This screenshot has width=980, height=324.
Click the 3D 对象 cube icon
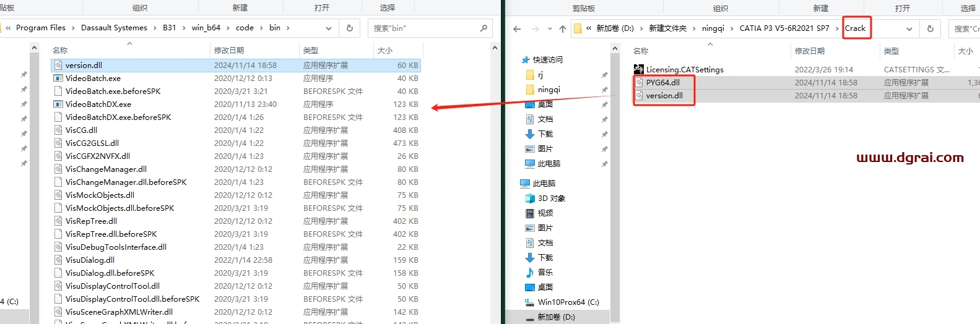tap(530, 198)
